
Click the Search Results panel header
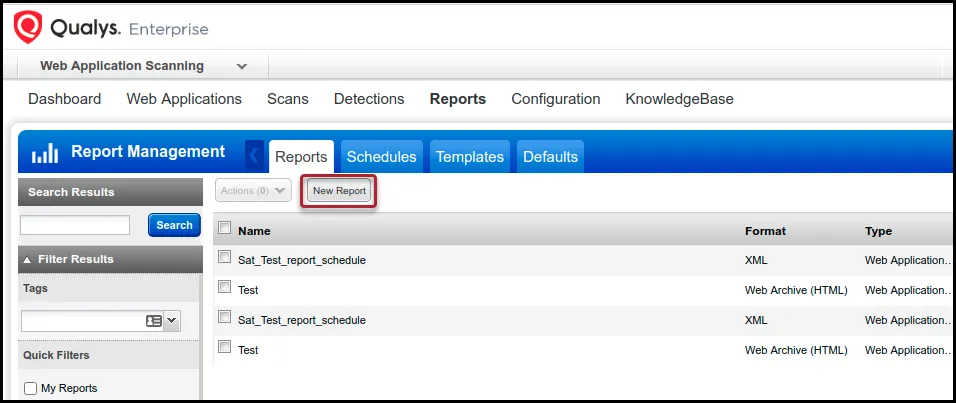[x=110, y=192]
